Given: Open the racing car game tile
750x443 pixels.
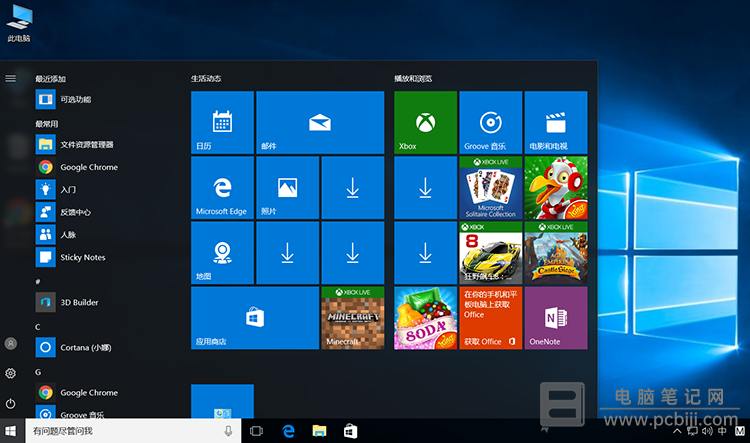Looking at the screenshot, I should point(490,253).
